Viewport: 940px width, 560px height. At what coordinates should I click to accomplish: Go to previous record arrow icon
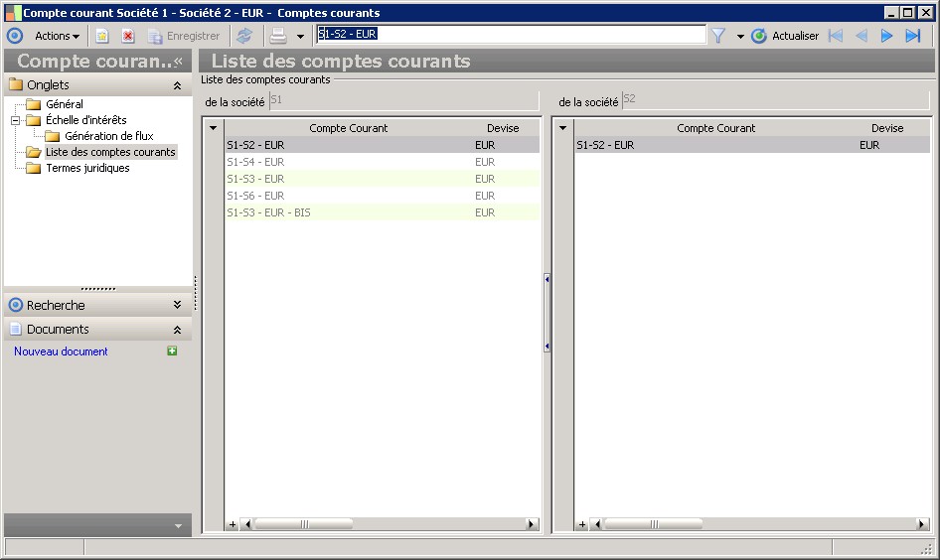pos(862,36)
